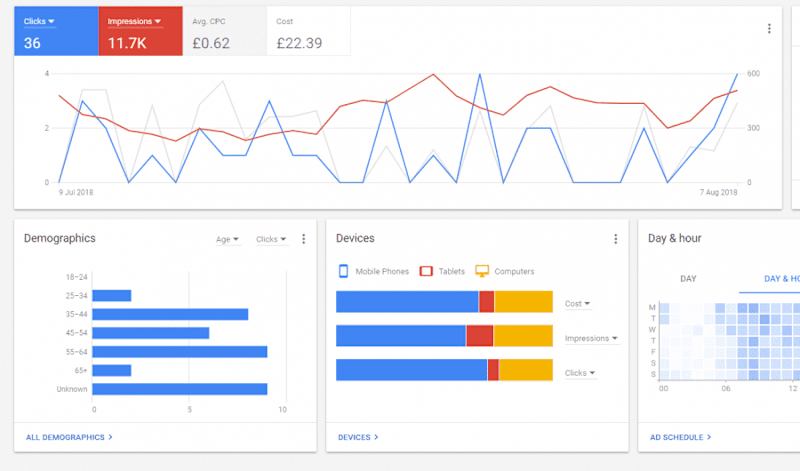Open the overview chart three-dot menu
This screenshot has width=800, height=471.
point(769,29)
